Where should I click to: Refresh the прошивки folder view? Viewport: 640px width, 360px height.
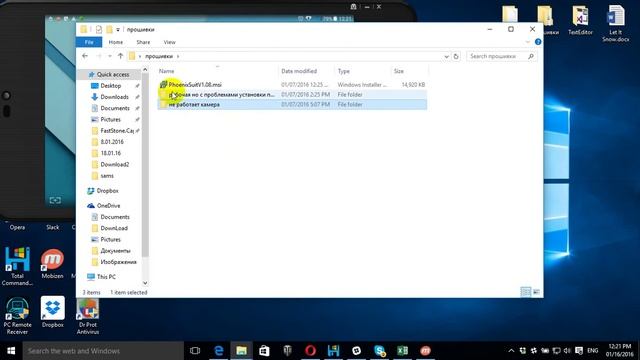coord(456,56)
